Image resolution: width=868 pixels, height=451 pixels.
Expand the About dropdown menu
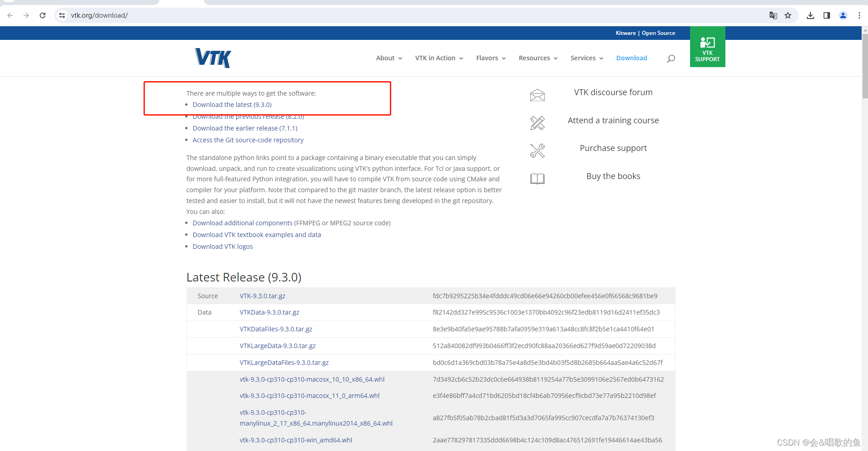click(385, 58)
